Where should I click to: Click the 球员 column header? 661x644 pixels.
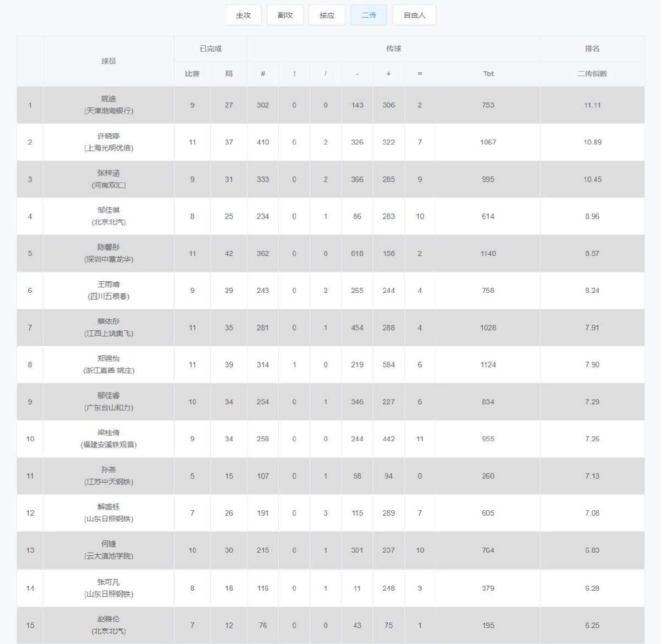click(x=109, y=61)
